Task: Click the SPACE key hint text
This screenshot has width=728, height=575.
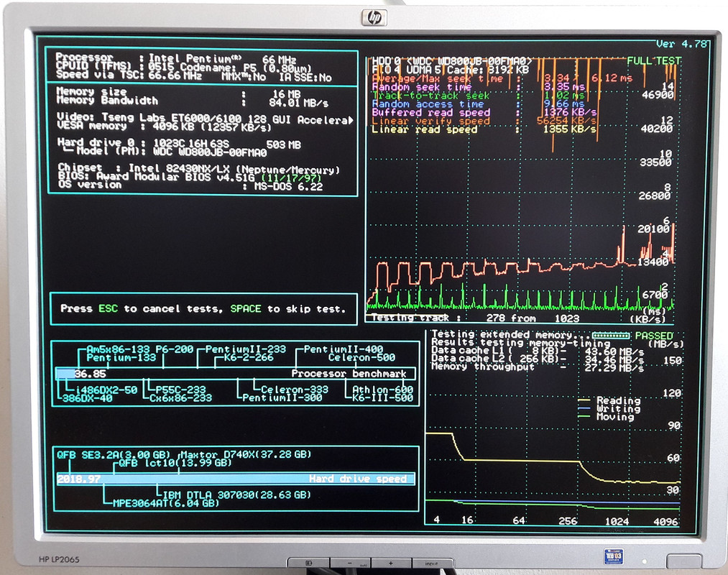Action: [246, 308]
